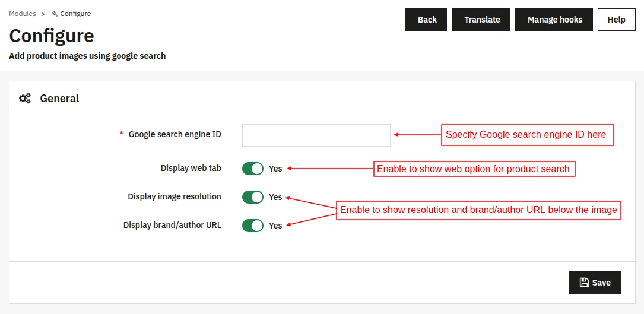The height and width of the screenshot is (314, 644).
Task: Click the Configure page heading
Action: [52, 36]
